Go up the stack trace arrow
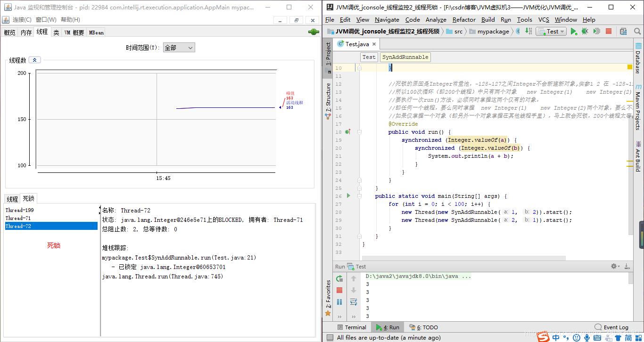Screen dimensions: 644x342 pos(354,279)
